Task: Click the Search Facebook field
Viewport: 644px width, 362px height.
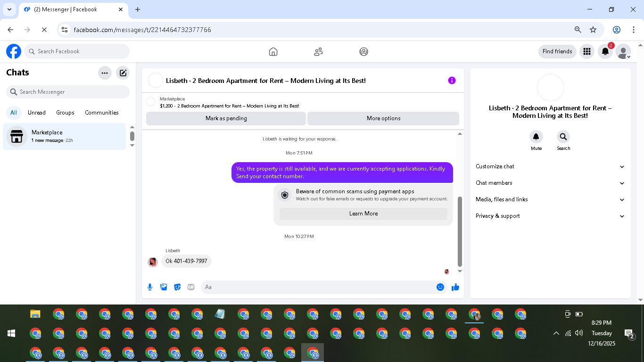Action: coord(77,51)
